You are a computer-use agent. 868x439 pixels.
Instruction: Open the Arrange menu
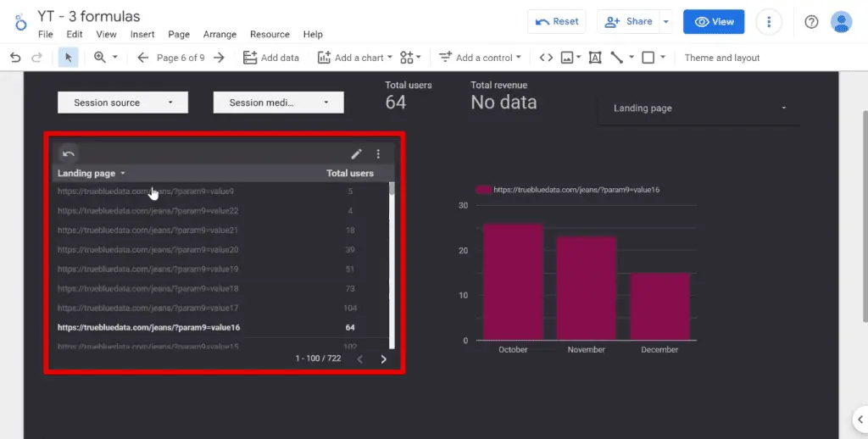220,35
